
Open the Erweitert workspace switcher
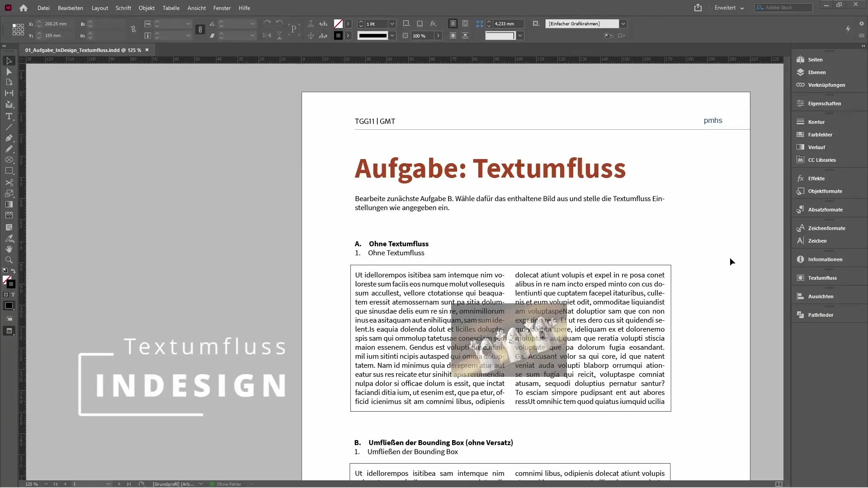[729, 8]
